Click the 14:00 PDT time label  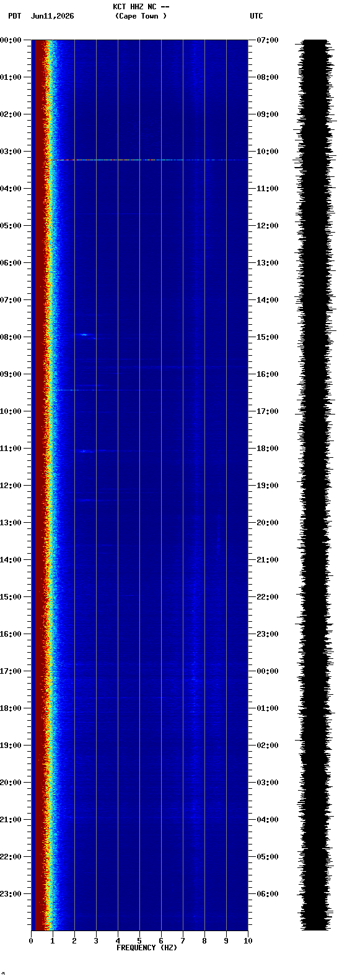pos(11,560)
